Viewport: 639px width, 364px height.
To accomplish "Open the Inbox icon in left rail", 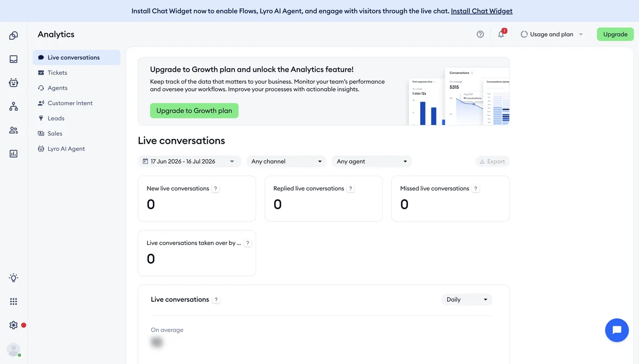I will tap(13, 59).
